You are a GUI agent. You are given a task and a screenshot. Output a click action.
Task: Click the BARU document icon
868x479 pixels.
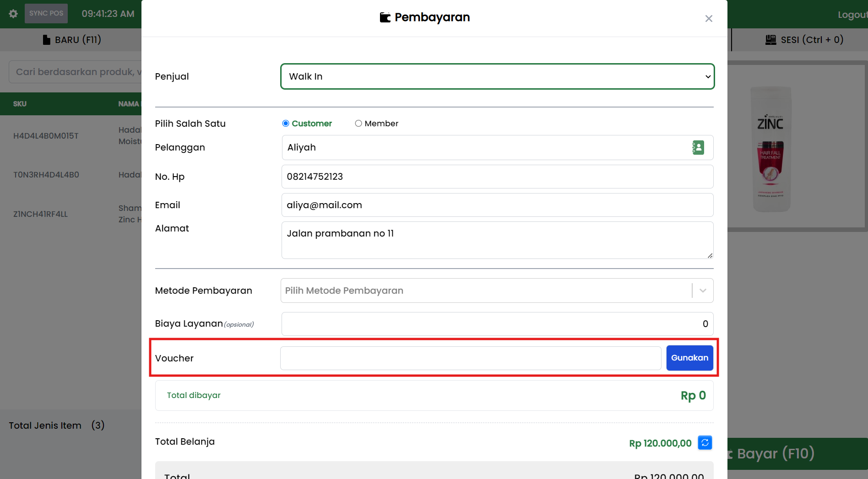[46, 40]
